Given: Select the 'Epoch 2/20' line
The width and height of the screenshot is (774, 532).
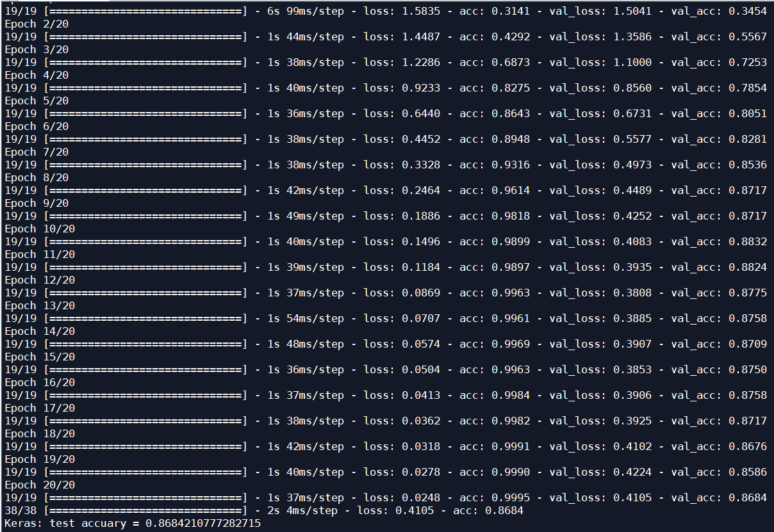Looking at the screenshot, I should coord(37,24).
